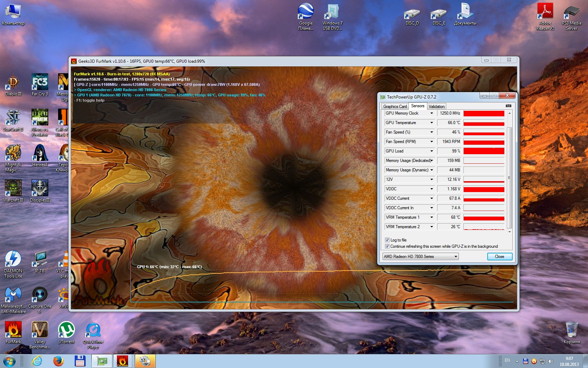This screenshot has width=588, height=368.
Task: Launch Heroes3 from the desktop
Action: (x=40, y=156)
